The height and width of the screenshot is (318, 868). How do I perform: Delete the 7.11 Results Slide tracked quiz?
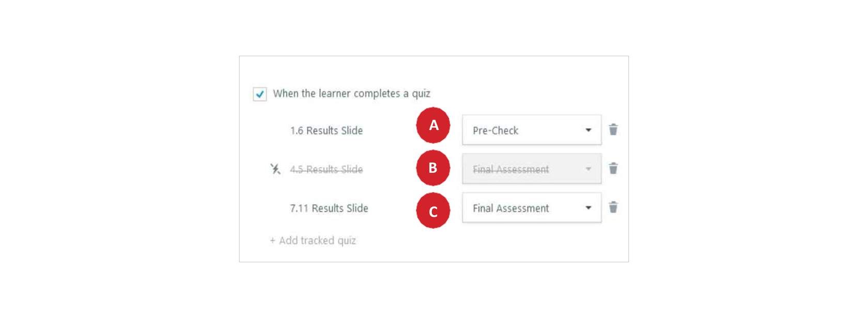click(x=613, y=208)
